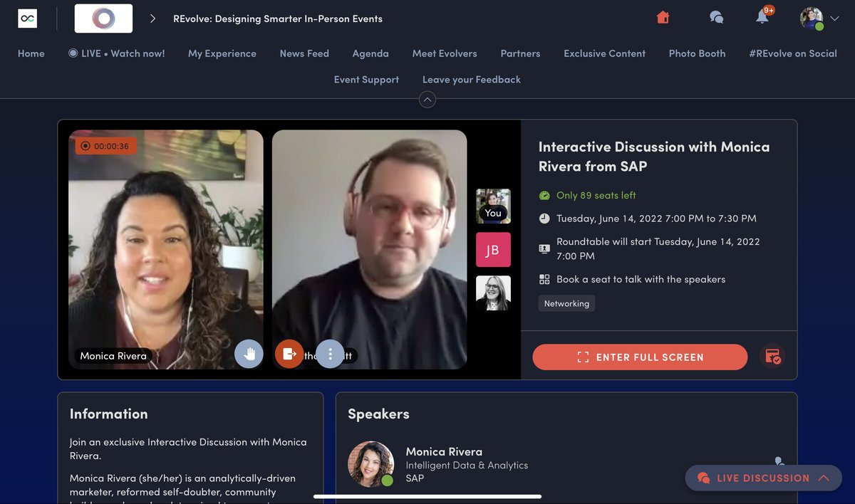Click Leave your Feedback

click(x=472, y=80)
